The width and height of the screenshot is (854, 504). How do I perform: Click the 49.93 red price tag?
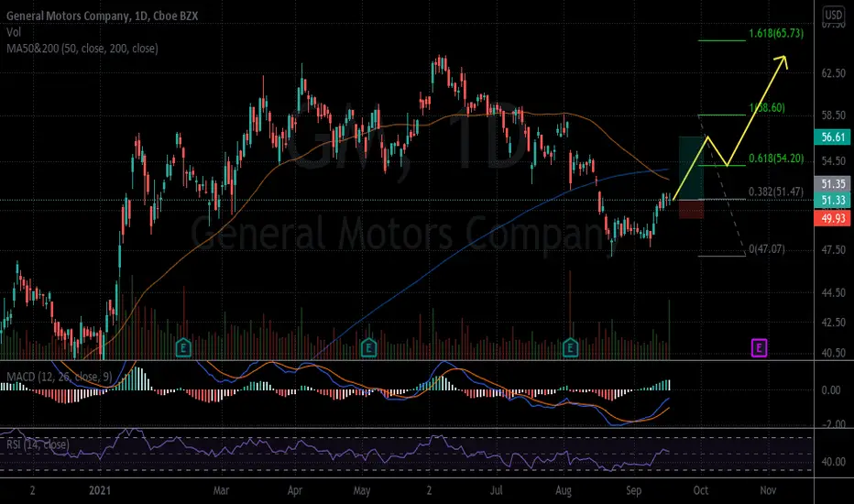(832, 218)
